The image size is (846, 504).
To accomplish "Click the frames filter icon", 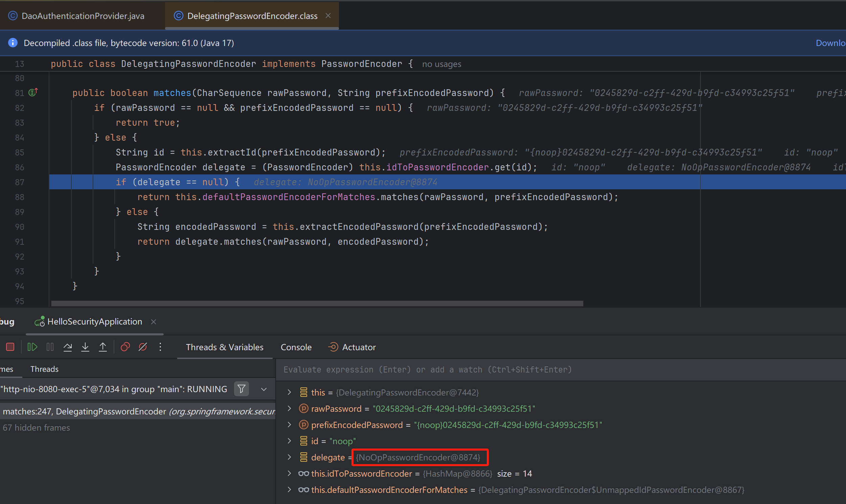I will click(x=241, y=388).
